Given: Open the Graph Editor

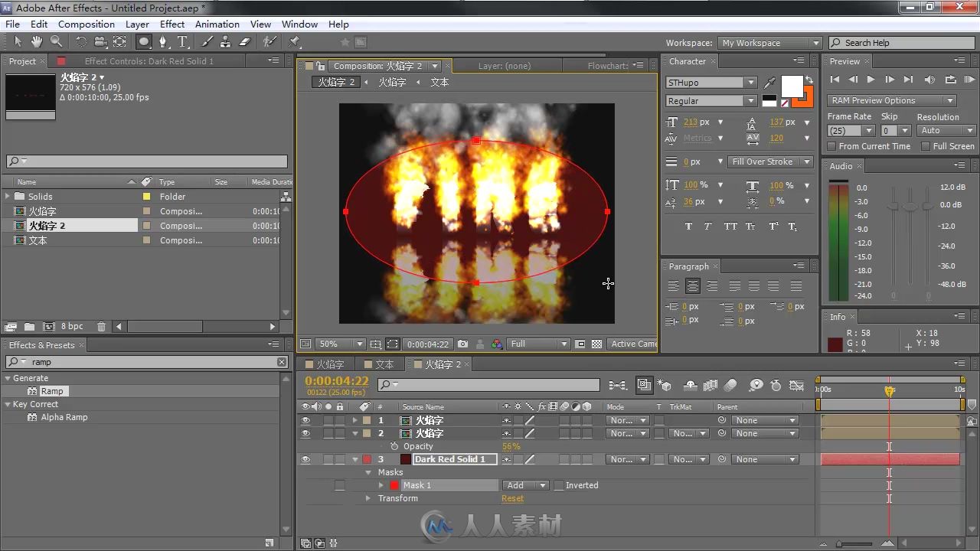Looking at the screenshot, I should (797, 386).
